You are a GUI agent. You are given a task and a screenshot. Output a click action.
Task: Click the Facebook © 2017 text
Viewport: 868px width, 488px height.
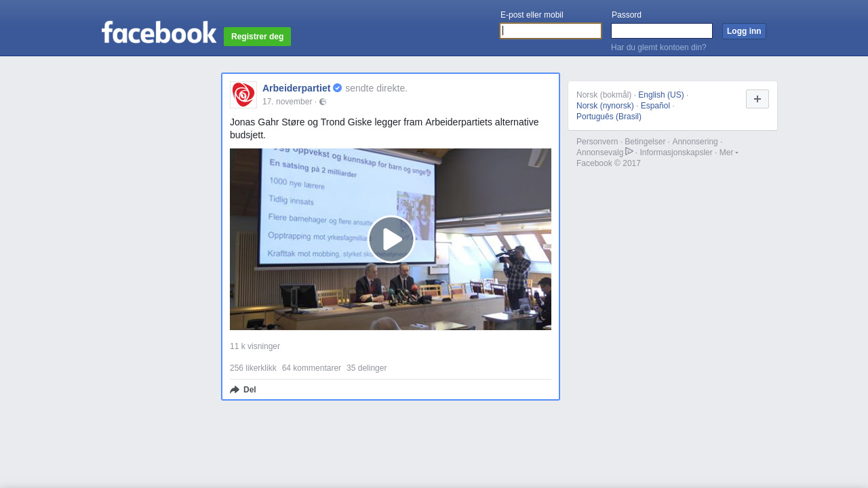click(x=608, y=163)
